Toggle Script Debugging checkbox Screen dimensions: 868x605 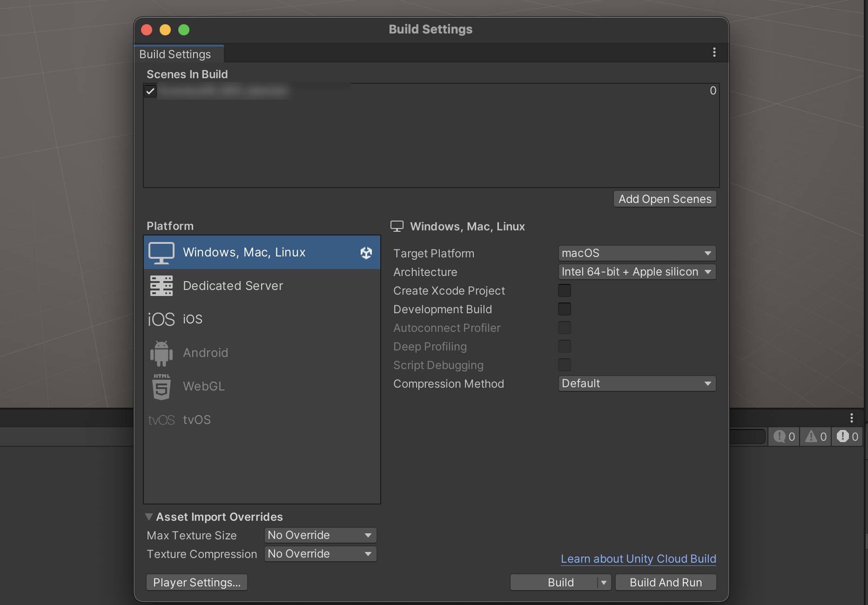[x=565, y=365]
